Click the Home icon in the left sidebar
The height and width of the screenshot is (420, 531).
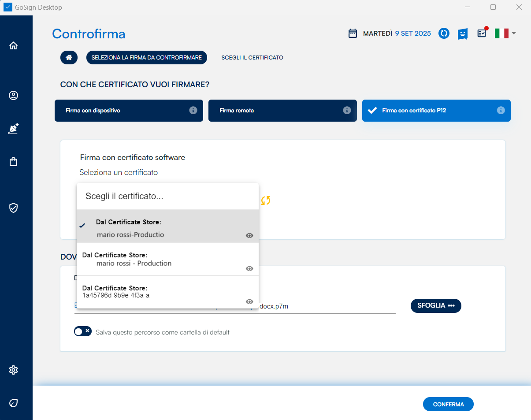coord(14,45)
